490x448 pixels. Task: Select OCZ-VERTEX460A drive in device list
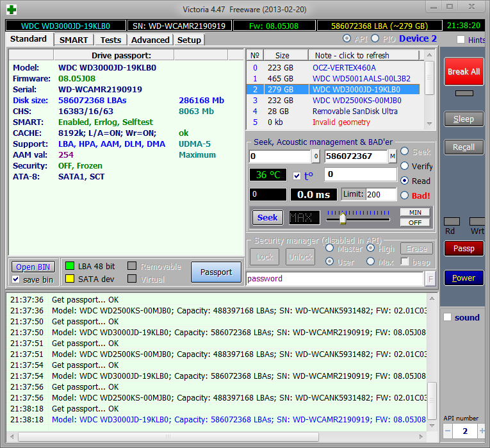tap(344, 67)
